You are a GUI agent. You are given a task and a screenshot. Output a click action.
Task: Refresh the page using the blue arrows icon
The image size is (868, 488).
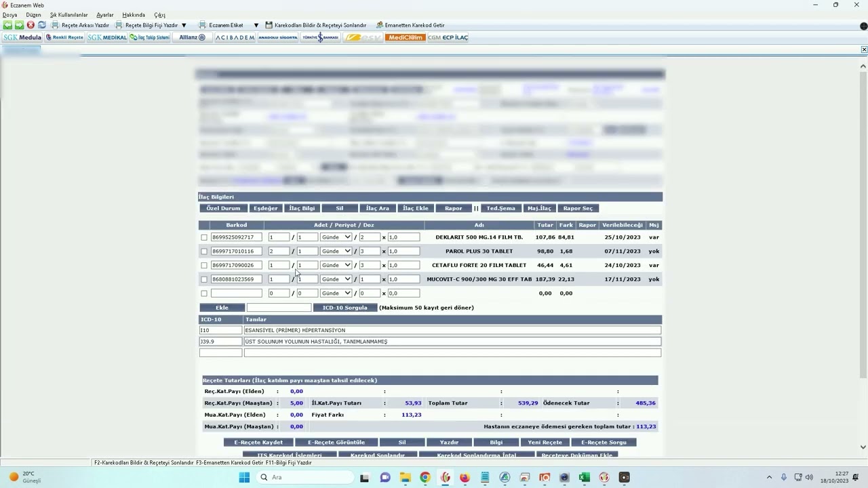[x=42, y=25]
